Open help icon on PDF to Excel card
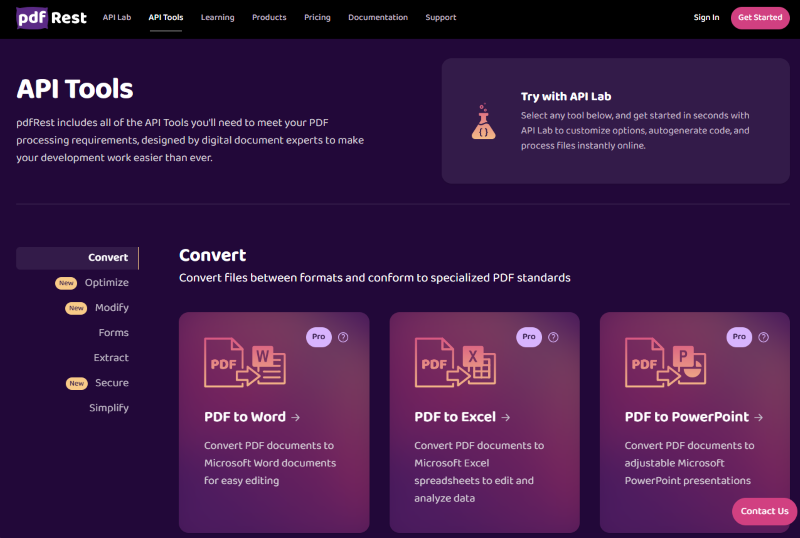The height and width of the screenshot is (538, 800). (x=553, y=337)
